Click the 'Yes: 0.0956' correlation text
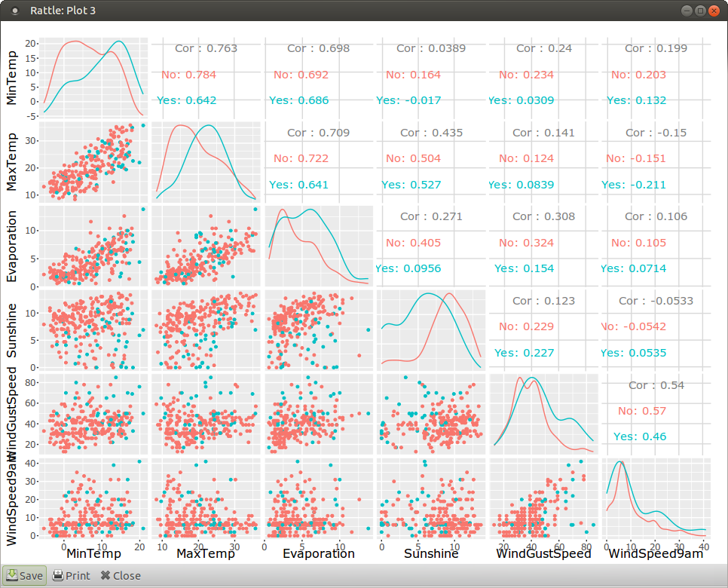This screenshot has height=588, width=728. [x=408, y=268]
